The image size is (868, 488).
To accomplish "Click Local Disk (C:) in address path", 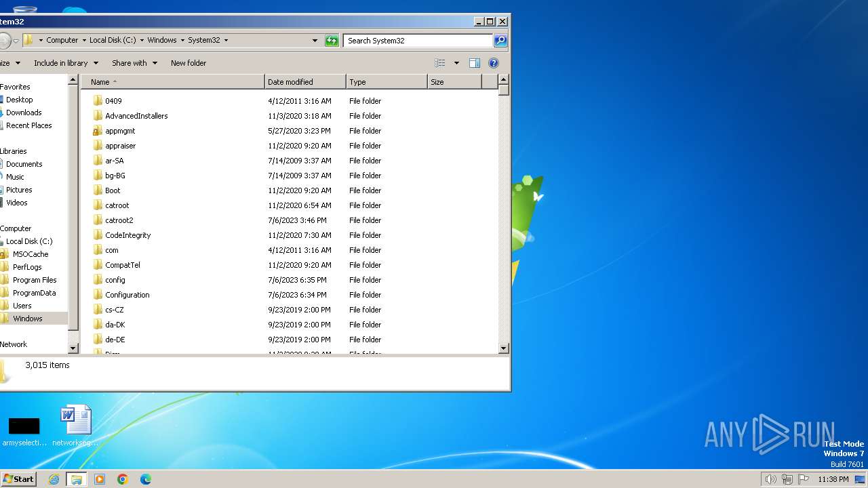I will [x=113, y=41].
